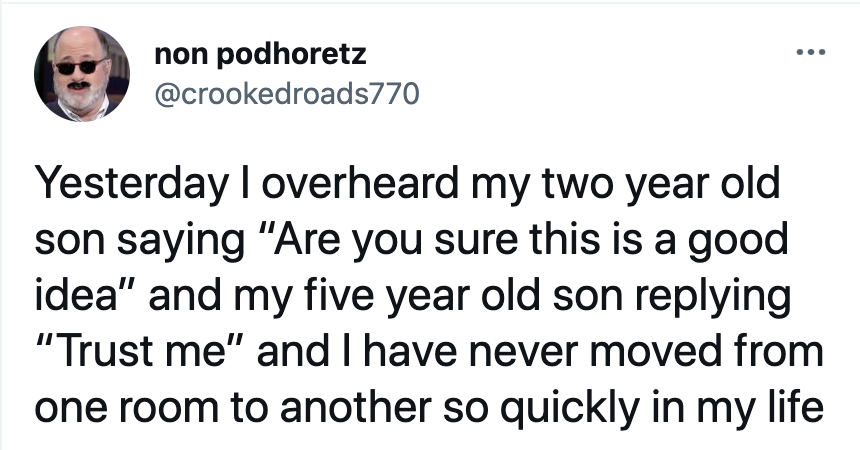Click the words "son saying" in the tweet

(140, 241)
